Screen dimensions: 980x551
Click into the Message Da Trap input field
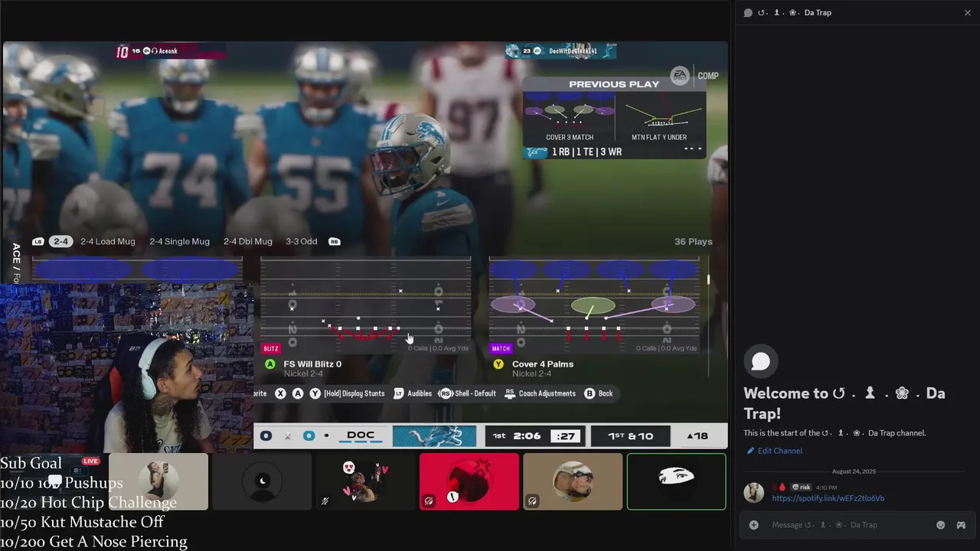click(850, 525)
